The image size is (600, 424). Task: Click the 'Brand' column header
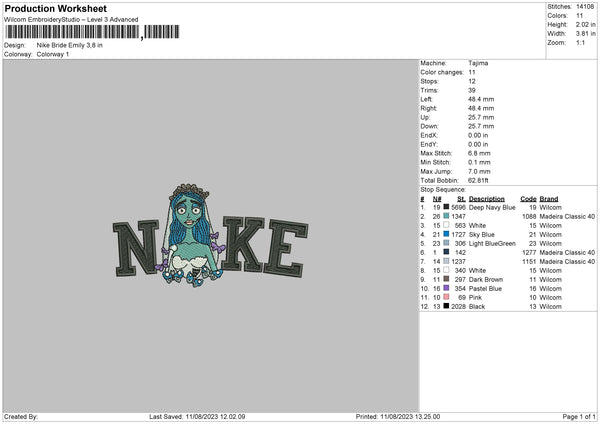[549, 199]
